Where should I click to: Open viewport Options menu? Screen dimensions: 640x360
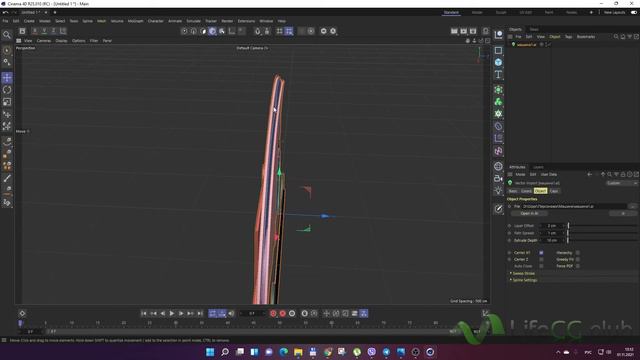[79, 41]
